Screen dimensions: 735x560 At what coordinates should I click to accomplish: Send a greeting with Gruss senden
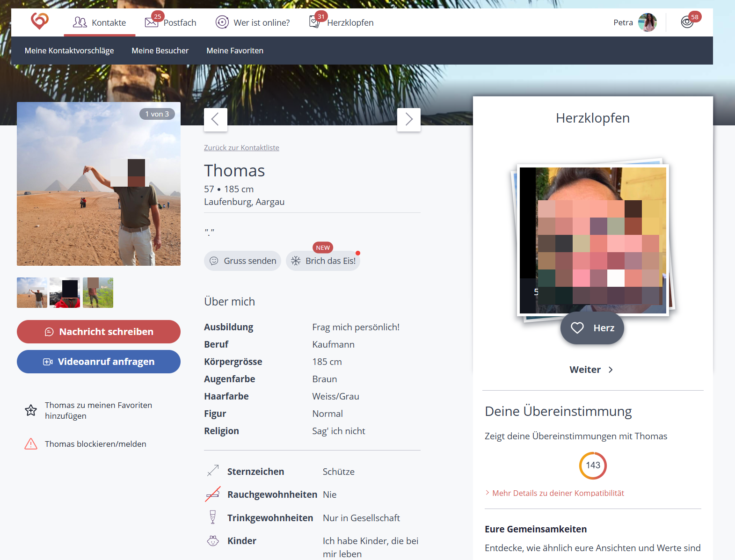(242, 261)
